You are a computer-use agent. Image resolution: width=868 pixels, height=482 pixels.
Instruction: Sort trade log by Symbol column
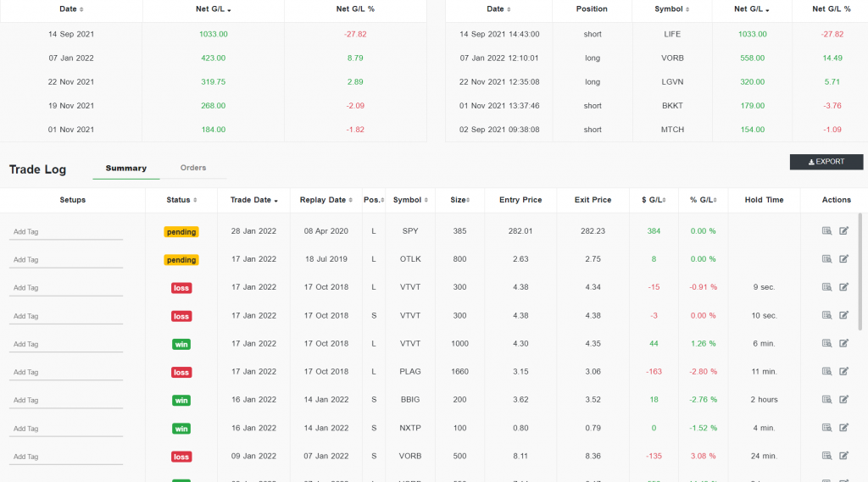[x=409, y=200]
